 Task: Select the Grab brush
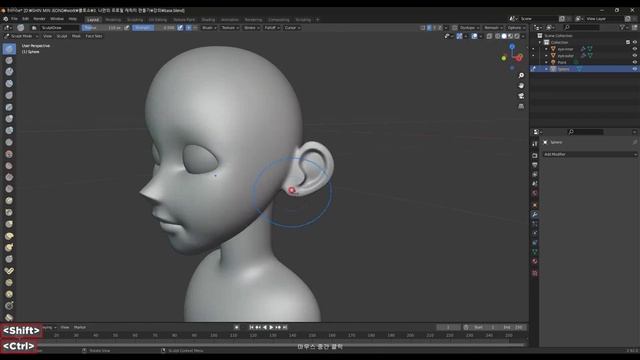(x=9, y=225)
